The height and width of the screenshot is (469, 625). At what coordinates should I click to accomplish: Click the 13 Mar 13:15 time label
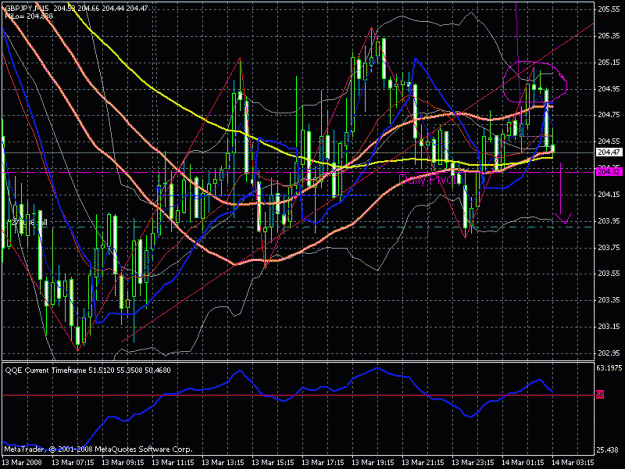tap(223, 463)
